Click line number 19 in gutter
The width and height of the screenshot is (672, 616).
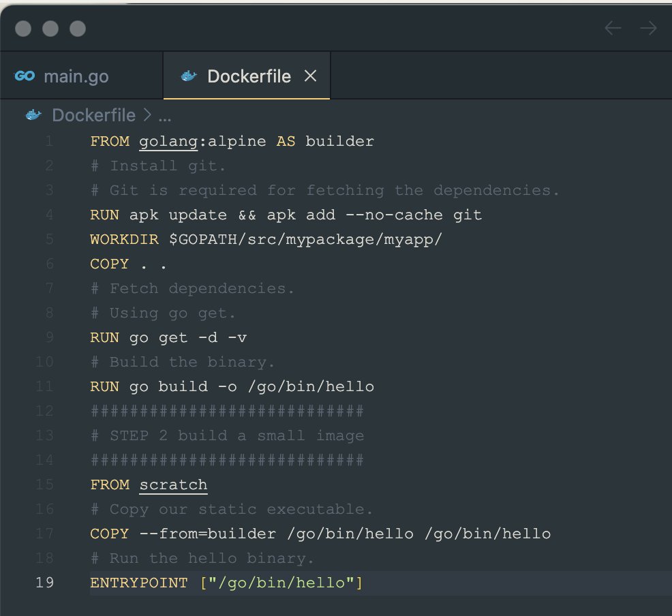click(x=44, y=583)
